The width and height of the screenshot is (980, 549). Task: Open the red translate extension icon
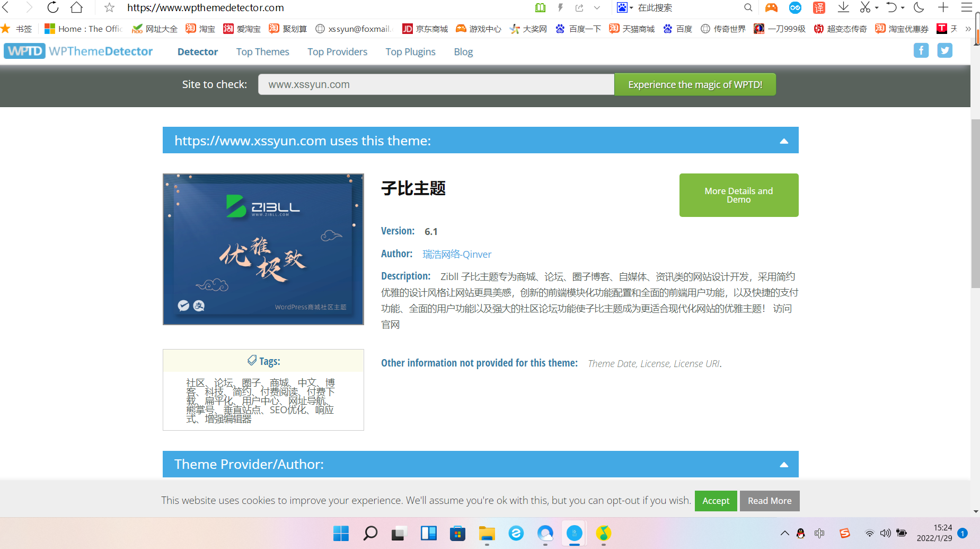pos(819,7)
